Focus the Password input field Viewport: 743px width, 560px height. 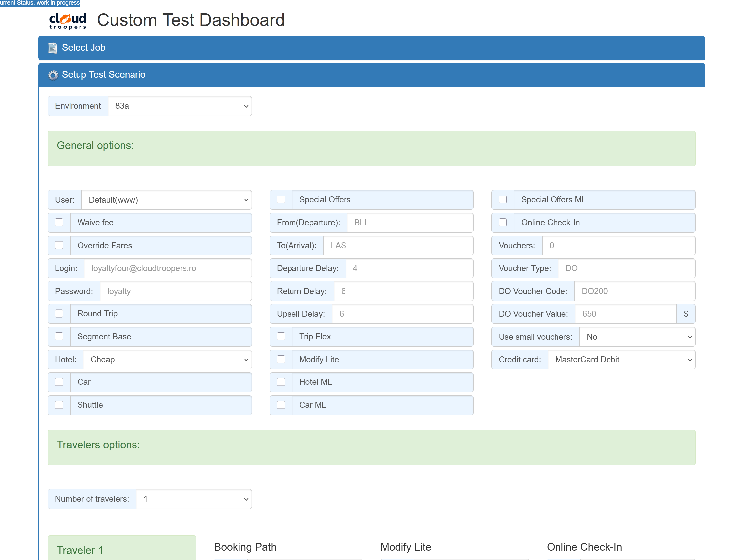176,291
